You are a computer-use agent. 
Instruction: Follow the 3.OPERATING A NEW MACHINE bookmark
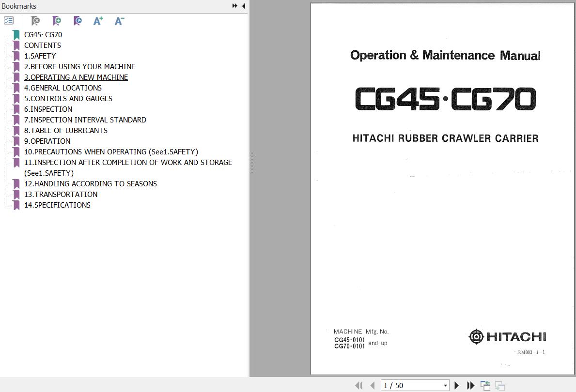pyautogui.click(x=76, y=77)
